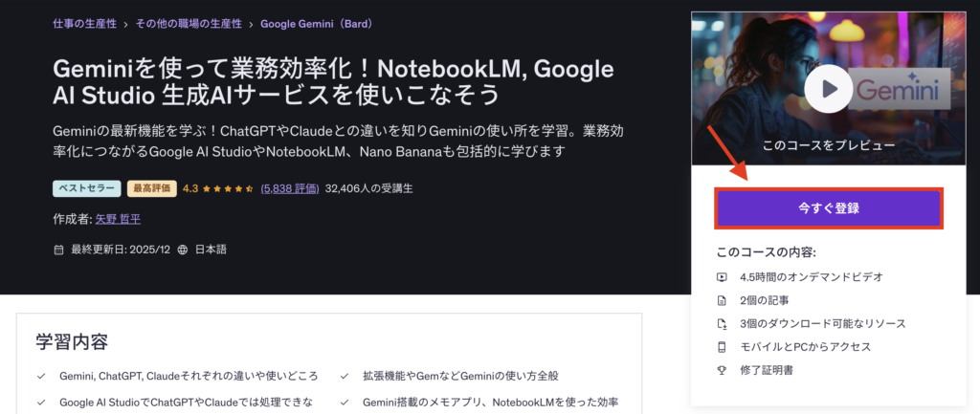Click the Gemini course preview thumbnail
This screenshot has width=980, height=414.
coord(828,89)
